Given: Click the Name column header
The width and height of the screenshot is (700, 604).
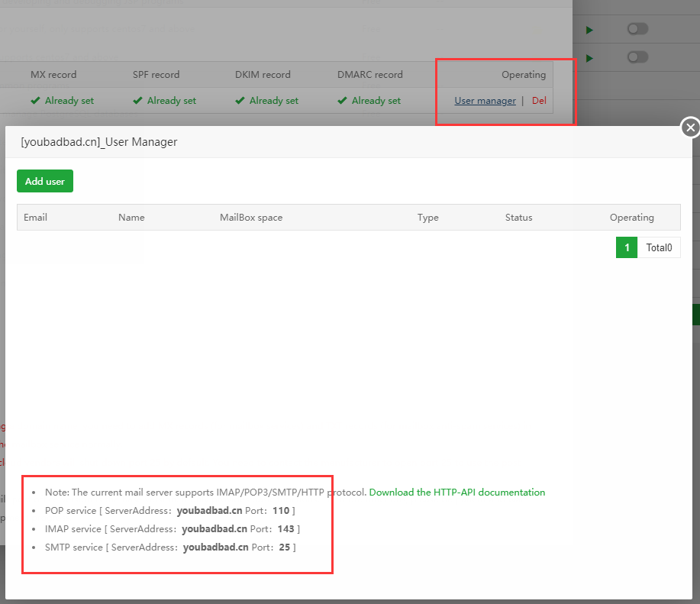Looking at the screenshot, I should pyautogui.click(x=131, y=218).
